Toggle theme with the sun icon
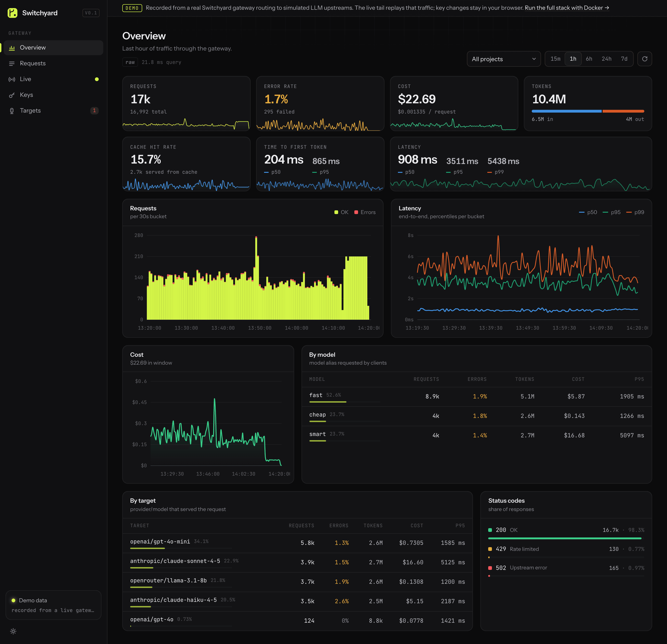The height and width of the screenshot is (644, 667). coord(13,631)
